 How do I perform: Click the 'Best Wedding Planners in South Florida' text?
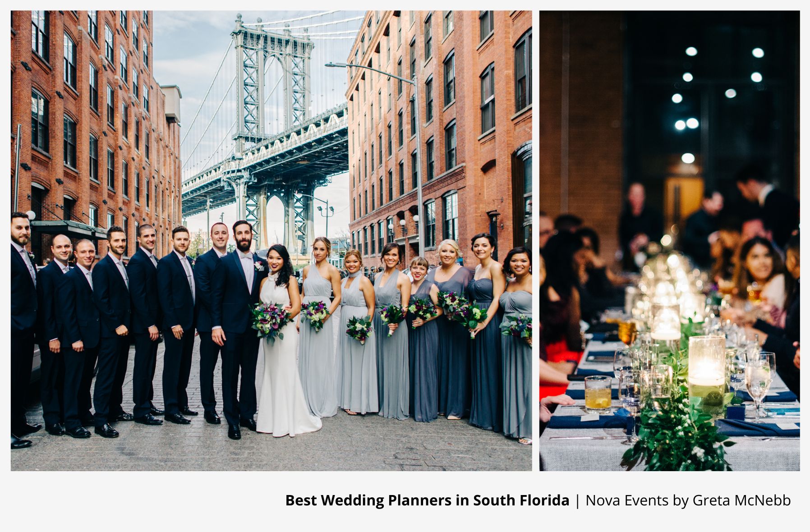pos(427,500)
